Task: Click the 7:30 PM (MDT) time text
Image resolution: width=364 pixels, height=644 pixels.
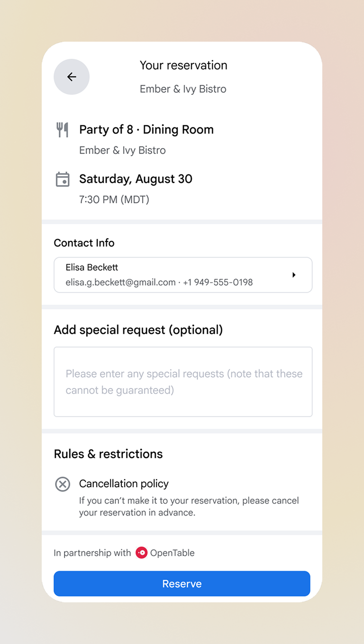Action: (114, 199)
